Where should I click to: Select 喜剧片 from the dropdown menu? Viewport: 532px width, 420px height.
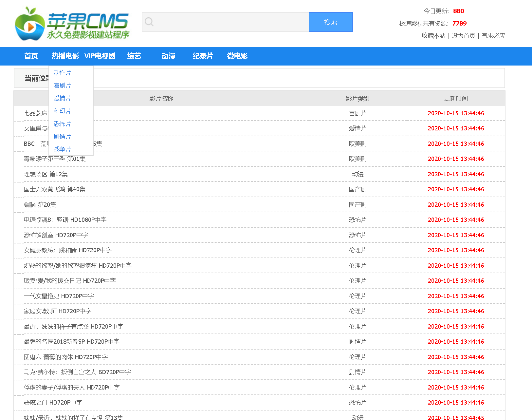pos(62,86)
